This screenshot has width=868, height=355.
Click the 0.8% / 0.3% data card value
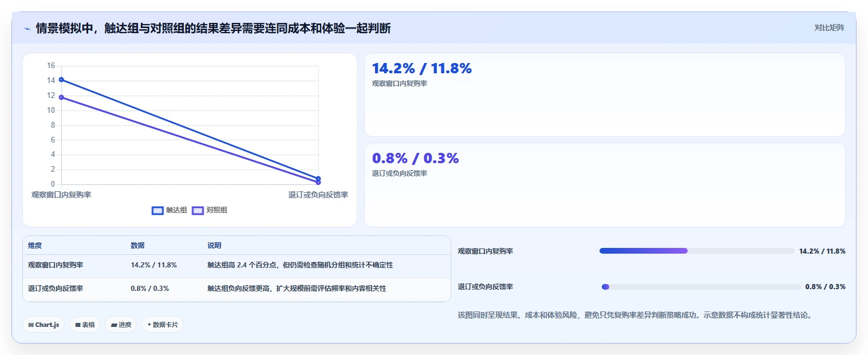coord(416,159)
